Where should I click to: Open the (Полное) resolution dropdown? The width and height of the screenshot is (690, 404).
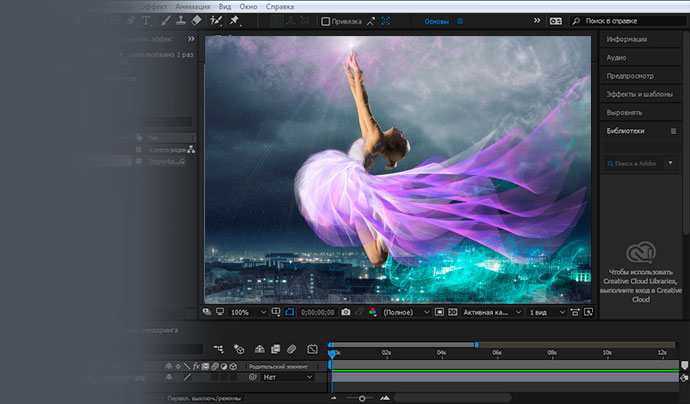pyautogui.click(x=406, y=312)
